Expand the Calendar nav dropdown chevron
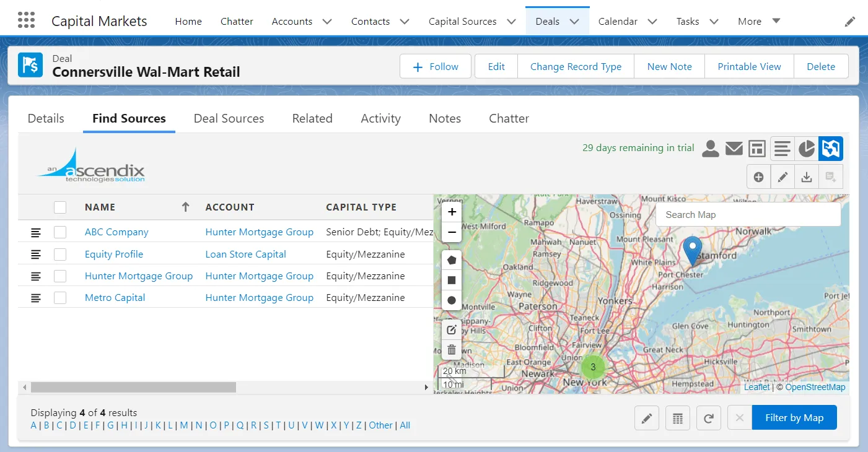 coord(652,22)
